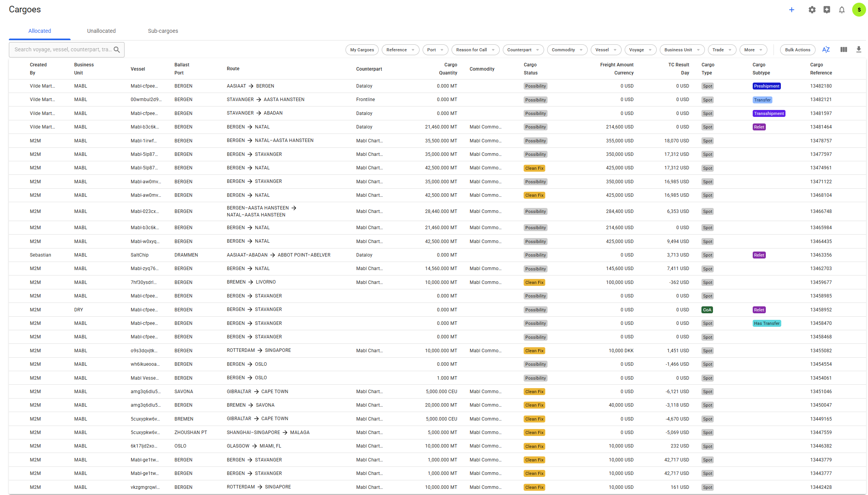Screen dimensions: 868x495
Task: Click the Preshipment subtype badge
Action: [766, 86]
